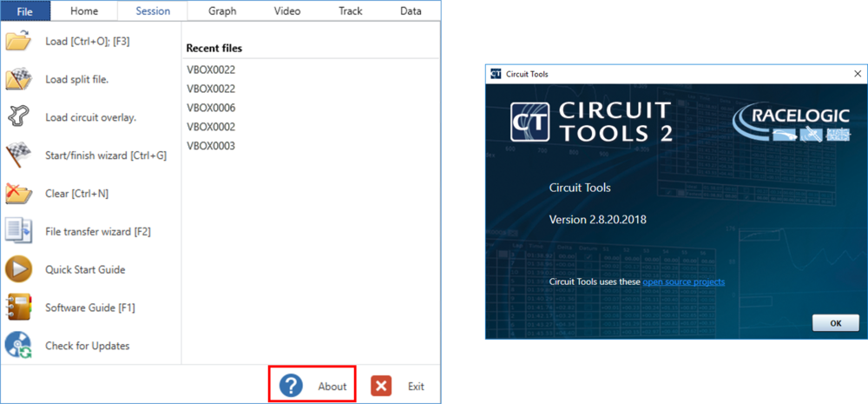Click the Racelogic logo in dialog
Image resolution: width=868 pixels, height=404 pixels.
[x=791, y=123]
